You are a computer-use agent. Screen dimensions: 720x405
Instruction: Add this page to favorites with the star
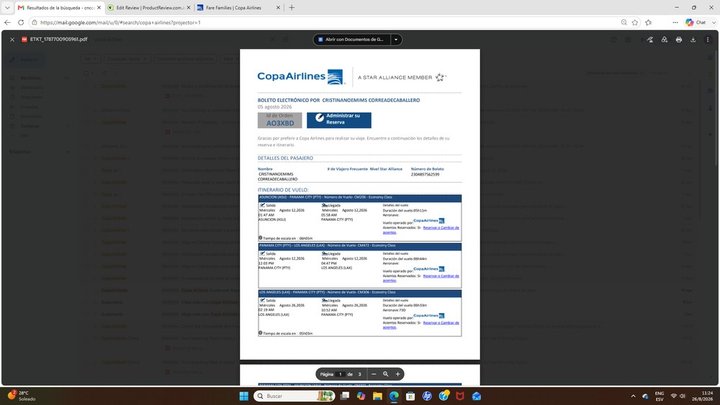point(635,22)
